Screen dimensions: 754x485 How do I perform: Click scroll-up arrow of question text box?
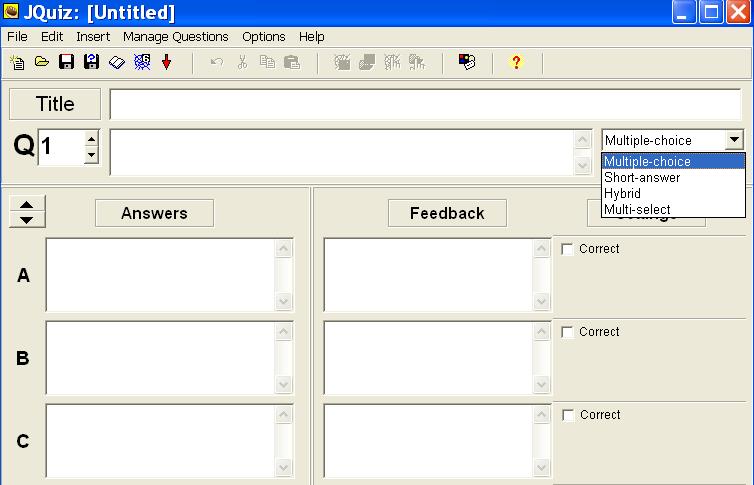583,139
